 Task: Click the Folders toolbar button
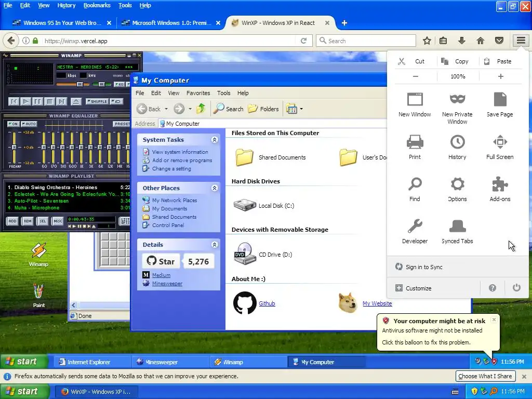click(x=263, y=109)
